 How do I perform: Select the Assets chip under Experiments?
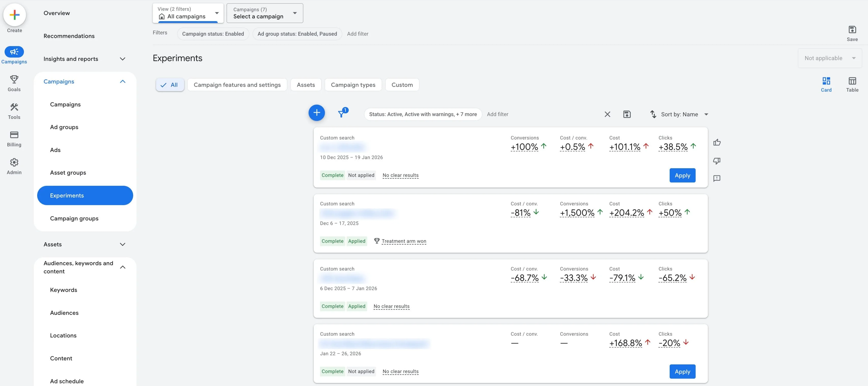pos(306,85)
